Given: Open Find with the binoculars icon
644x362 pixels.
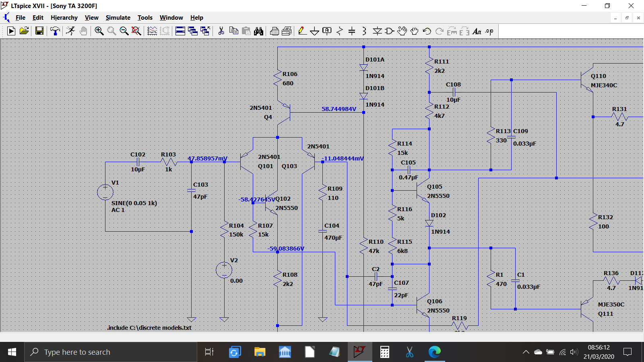Looking at the screenshot, I should (x=258, y=31).
